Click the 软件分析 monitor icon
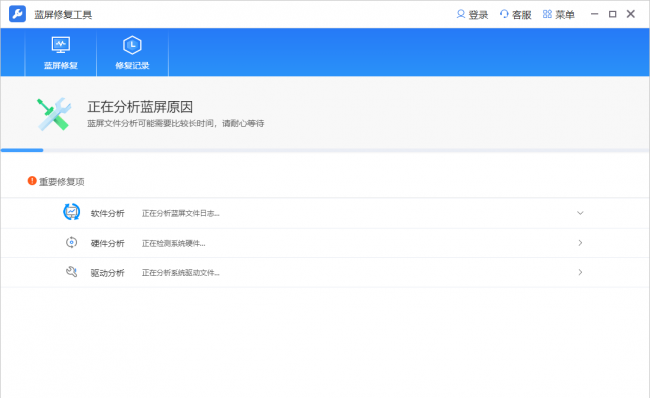 [x=71, y=212]
